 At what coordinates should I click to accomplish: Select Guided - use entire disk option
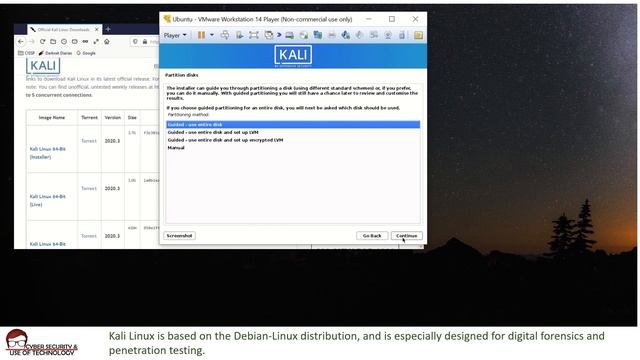click(x=293, y=124)
